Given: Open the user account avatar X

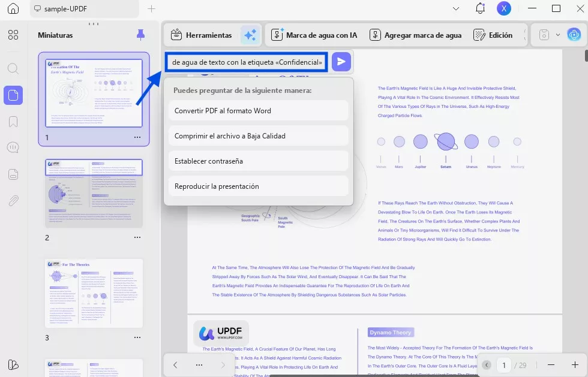Looking at the screenshot, I should [x=504, y=8].
